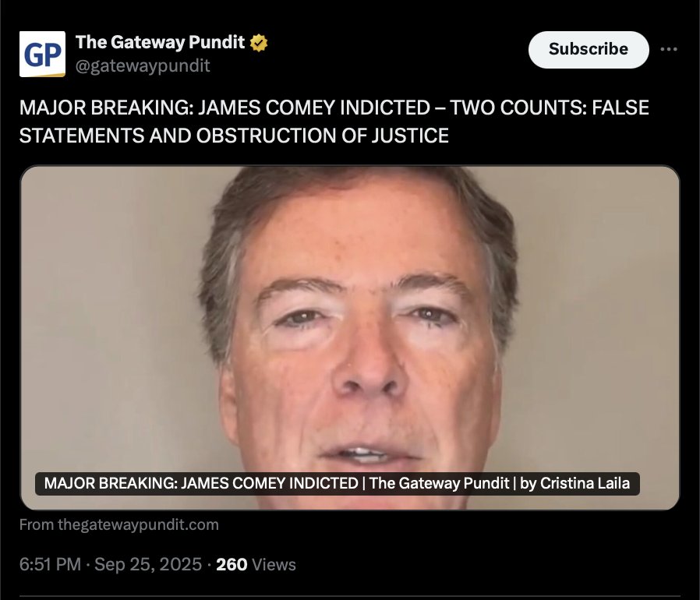Image resolution: width=700 pixels, height=600 pixels.
Task: Open the GP profile avatar
Action: point(42,54)
